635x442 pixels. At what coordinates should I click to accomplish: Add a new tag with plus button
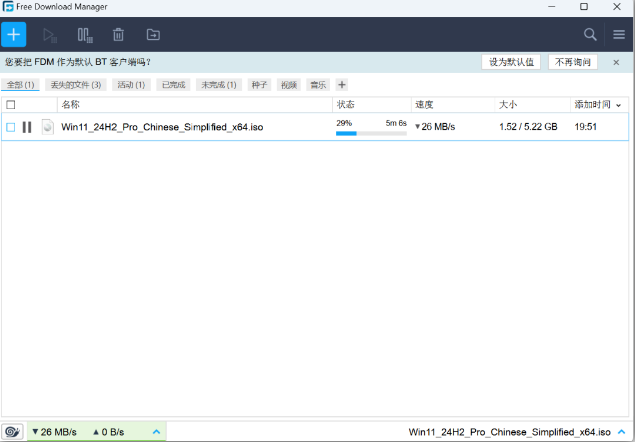342,85
